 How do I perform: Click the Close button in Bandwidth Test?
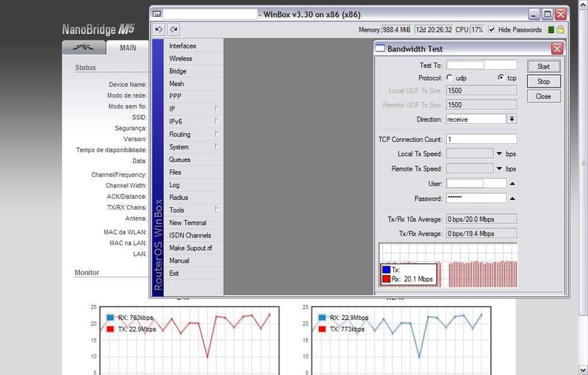(544, 96)
